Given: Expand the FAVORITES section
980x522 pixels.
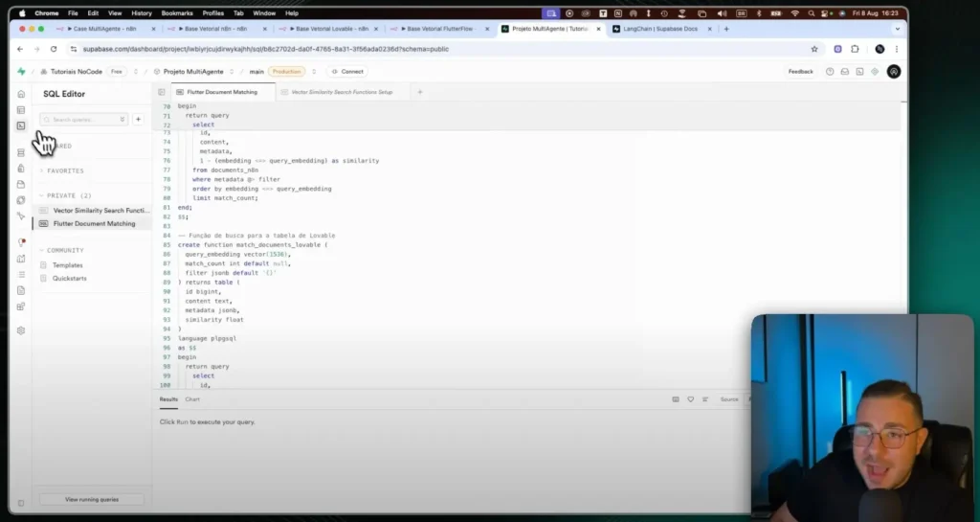Looking at the screenshot, I should coord(62,170).
